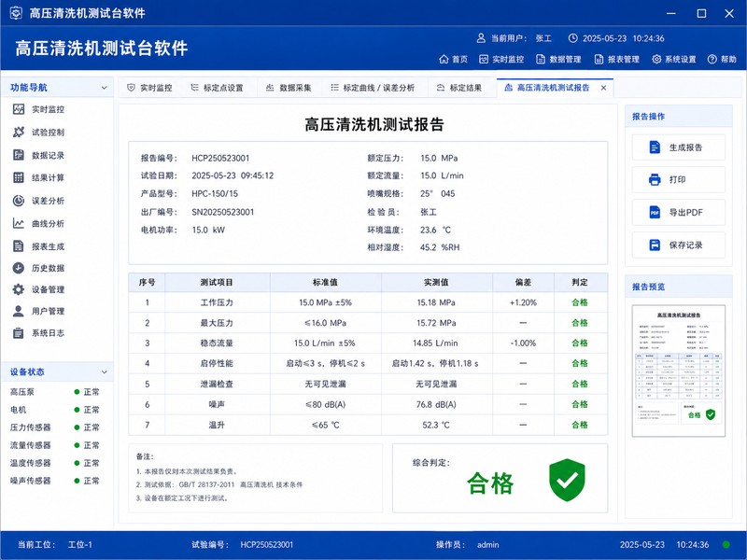
Task: Open 数据记录 sidebar icon
Action: click(x=18, y=155)
